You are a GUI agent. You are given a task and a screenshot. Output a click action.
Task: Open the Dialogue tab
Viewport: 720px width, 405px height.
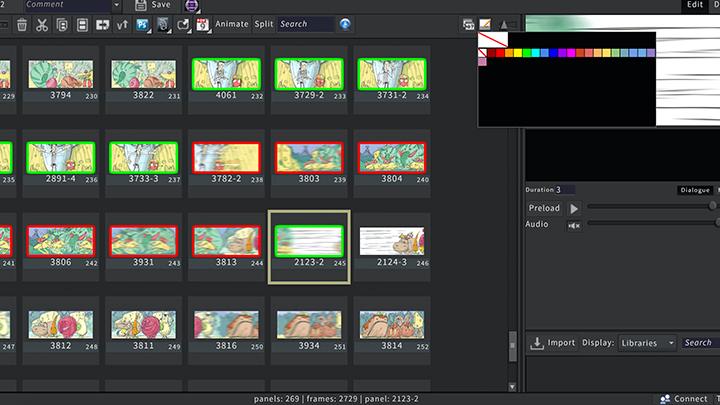click(x=694, y=190)
